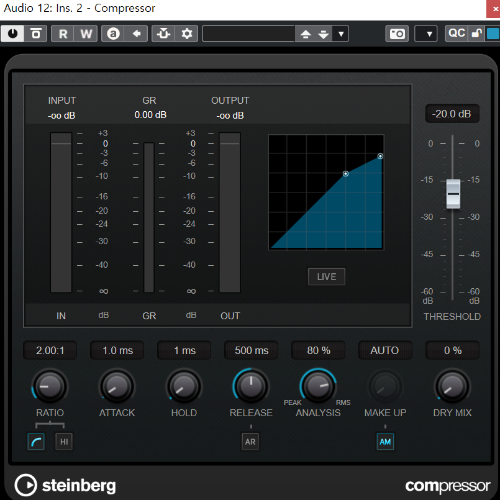500x500 pixels.
Task: Click the 500 ms release value field
Action: tap(251, 350)
